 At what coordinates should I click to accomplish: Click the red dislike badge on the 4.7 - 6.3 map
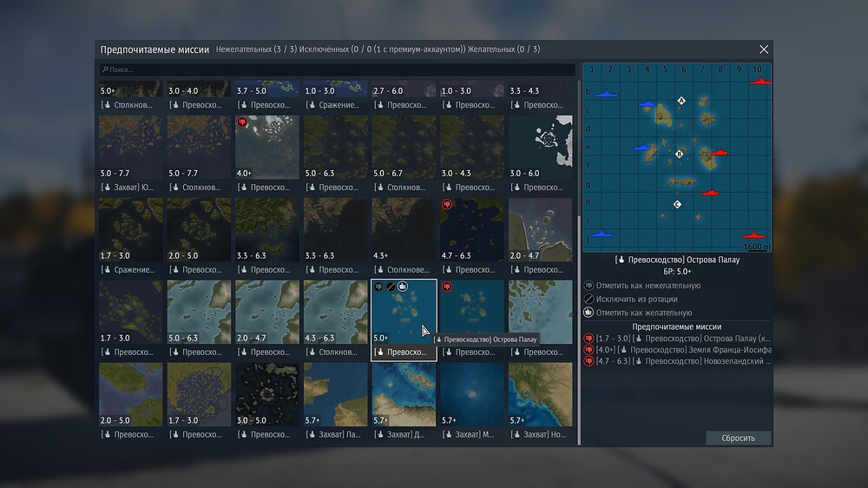tap(447, 205)
